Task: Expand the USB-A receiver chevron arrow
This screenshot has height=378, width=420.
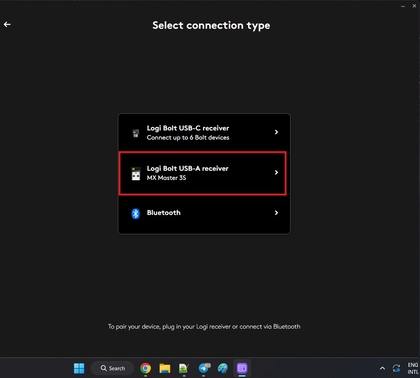Action: pos(276,172)
